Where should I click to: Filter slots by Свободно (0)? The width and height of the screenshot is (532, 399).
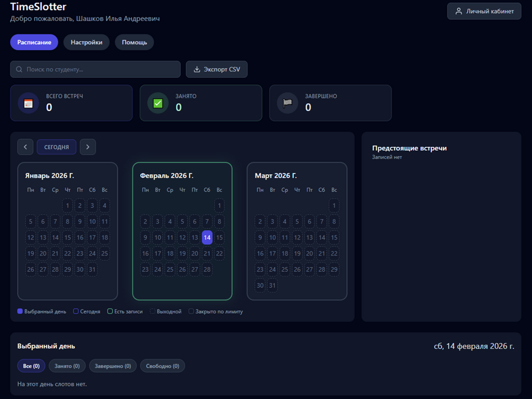click(163, 366)
